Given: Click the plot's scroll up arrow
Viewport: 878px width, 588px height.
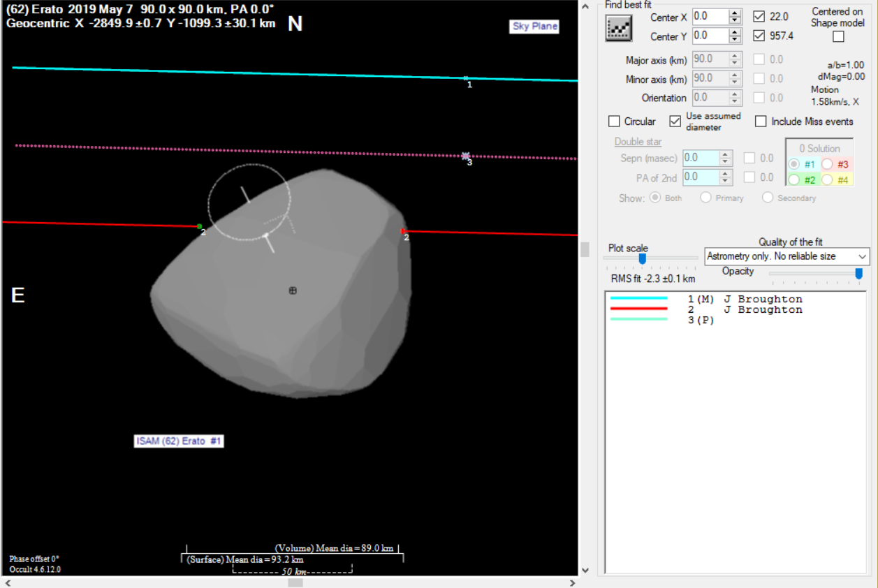Looking at the screenshot, I should click(584, 6).
